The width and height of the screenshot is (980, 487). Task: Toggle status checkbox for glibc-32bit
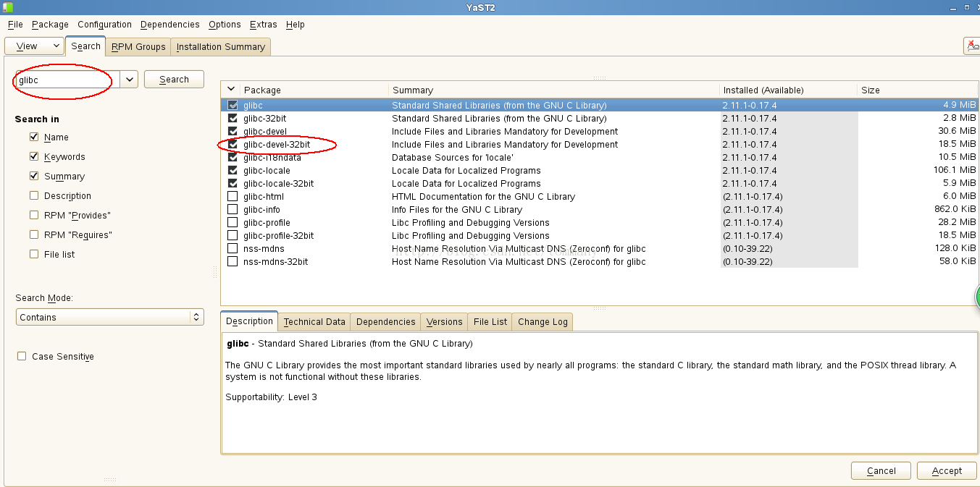tap(233, 118)
